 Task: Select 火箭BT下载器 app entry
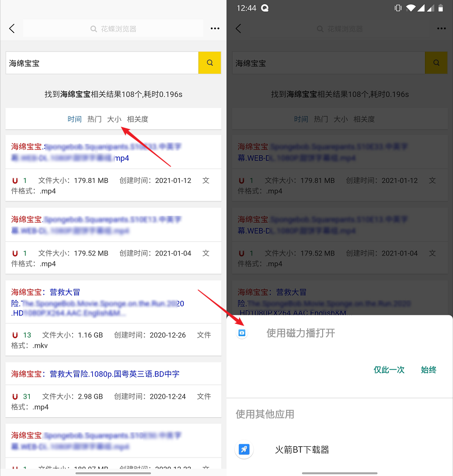(x=340, y=449)
